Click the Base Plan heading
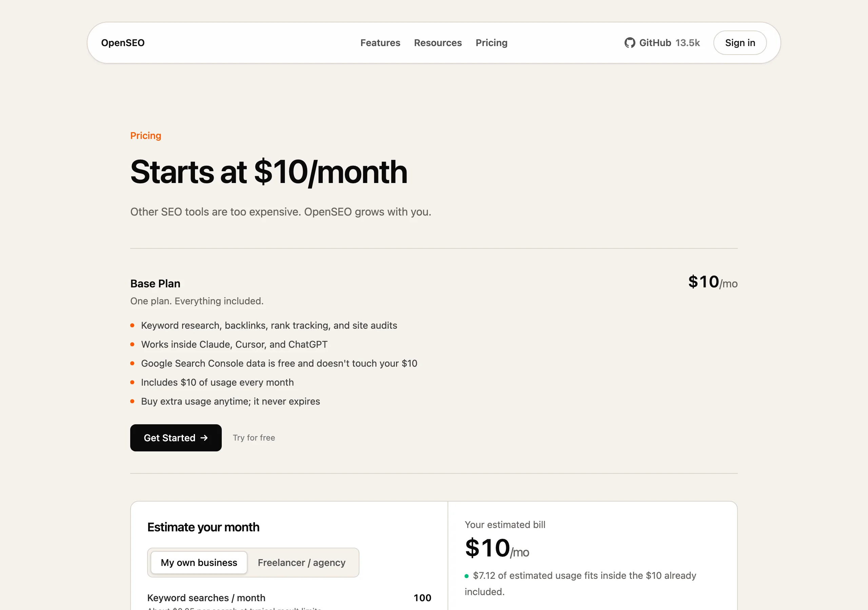 point(155,283)
